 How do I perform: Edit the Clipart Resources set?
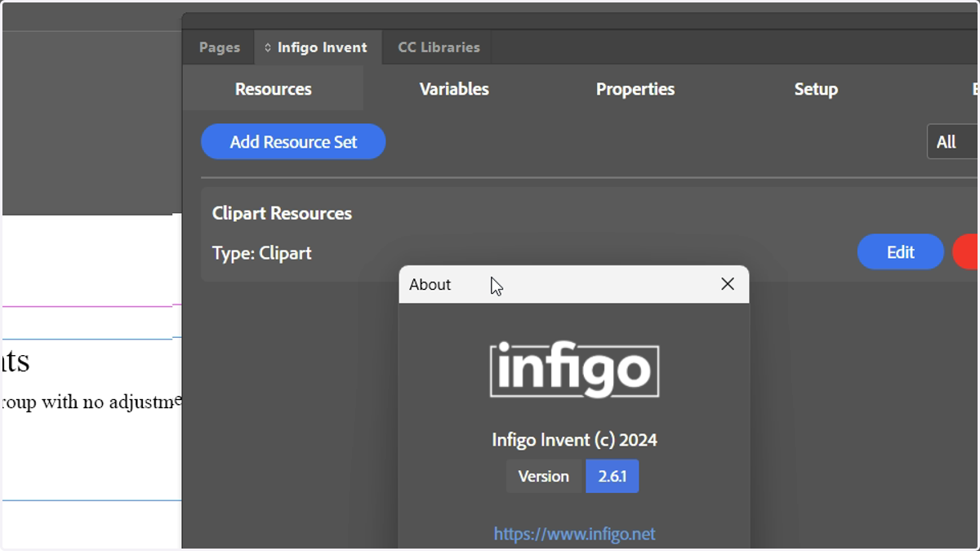[x=900, y=252]
